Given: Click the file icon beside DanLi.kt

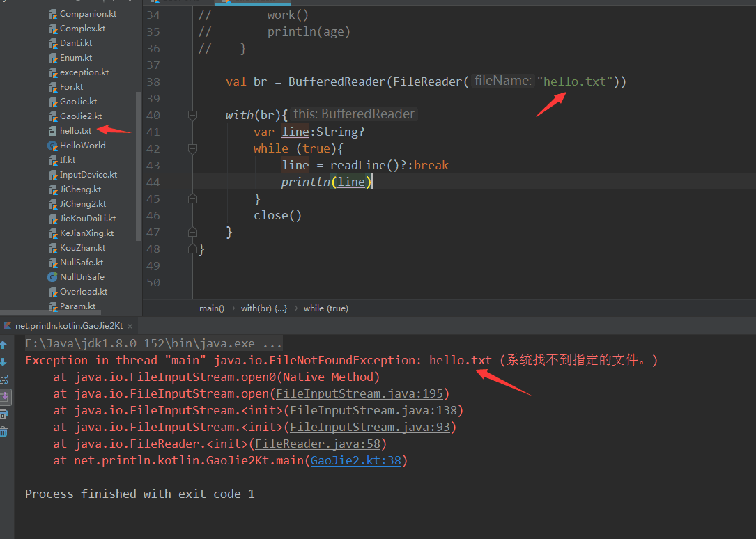Looking at the screenshot, I should (x=52, y=43).
